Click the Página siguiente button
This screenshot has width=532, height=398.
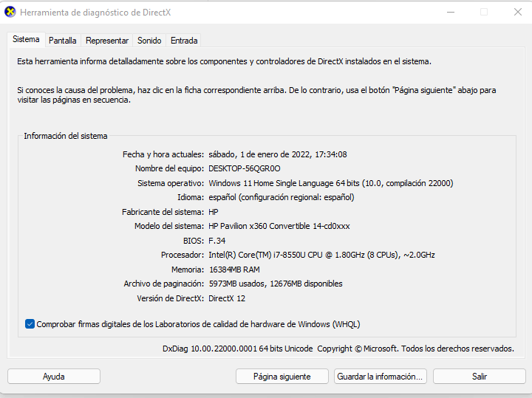point(282,377)
